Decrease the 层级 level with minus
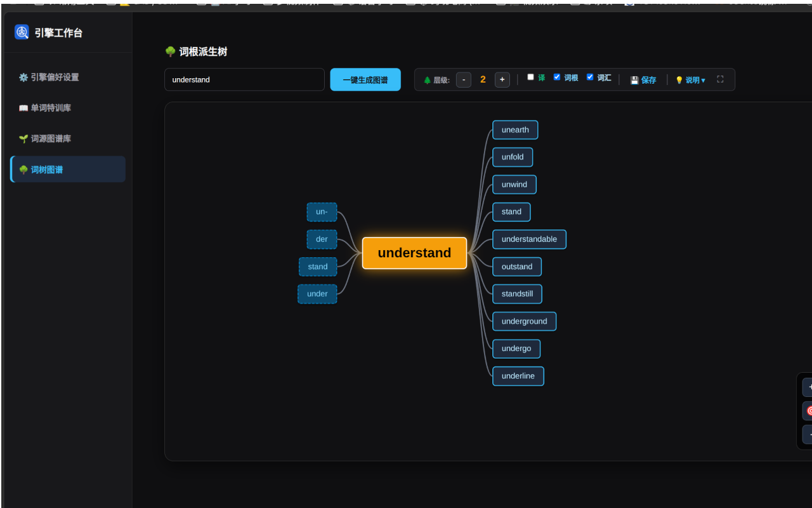This screenshot has height=508, width=812. [464, 79]
